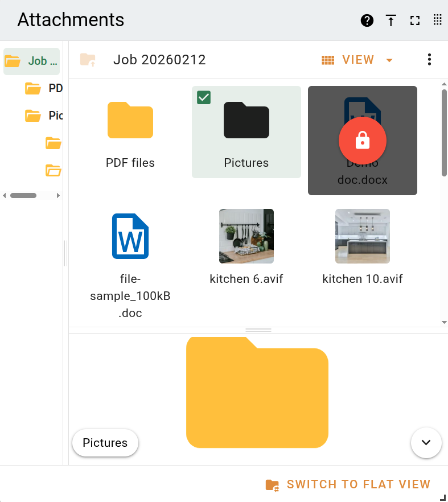Click the sidebar horizontal scrollbar thumb
Viewport: 448px width, 502px height.
pyautogui.click(x=23, y=195)
